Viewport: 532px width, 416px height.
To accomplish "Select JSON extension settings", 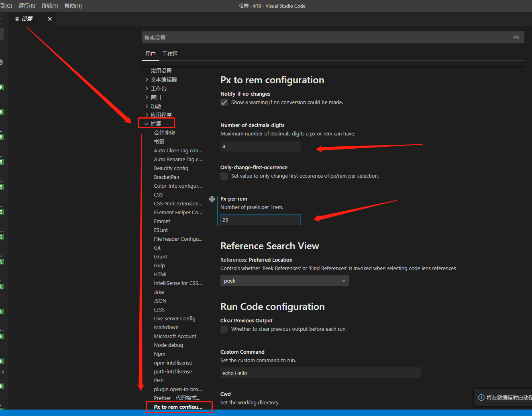I will (160, 301).
